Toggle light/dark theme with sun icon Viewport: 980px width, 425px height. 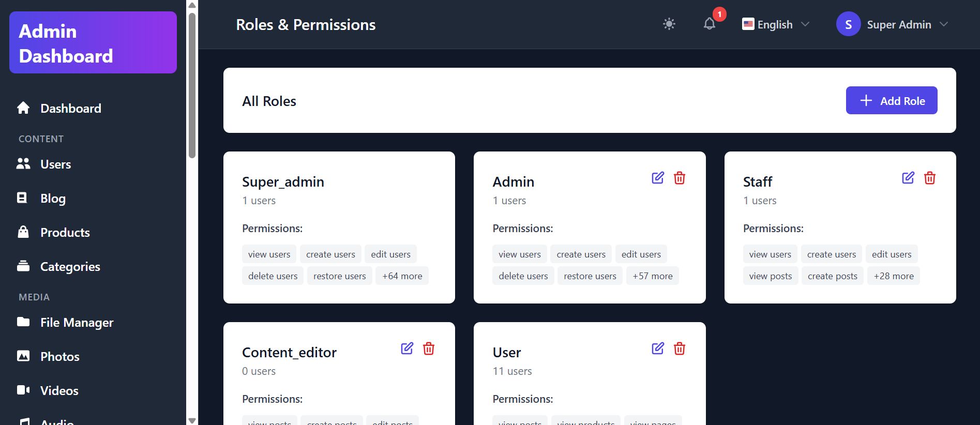(x=669, y=24)
